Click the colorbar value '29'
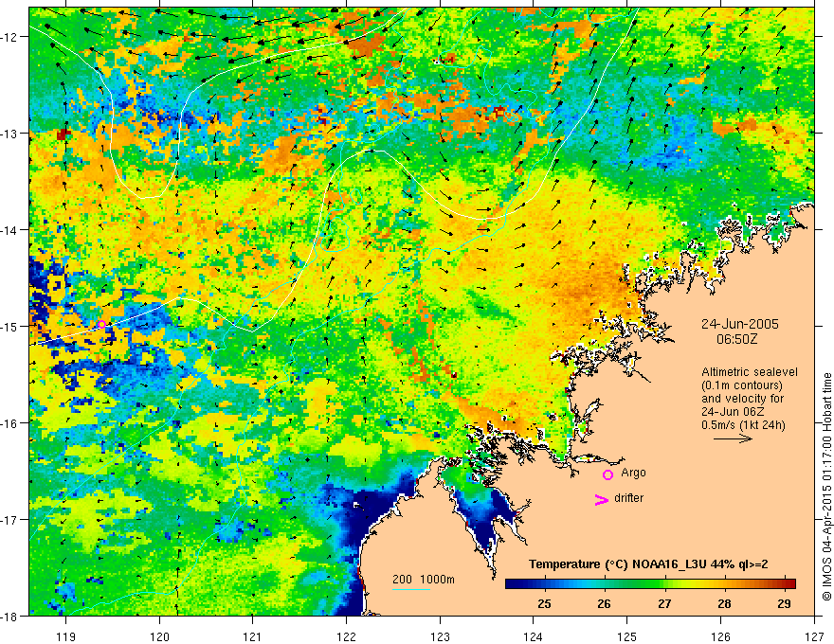Viewport: 834px width, 644px height. [x=784, y=604]
